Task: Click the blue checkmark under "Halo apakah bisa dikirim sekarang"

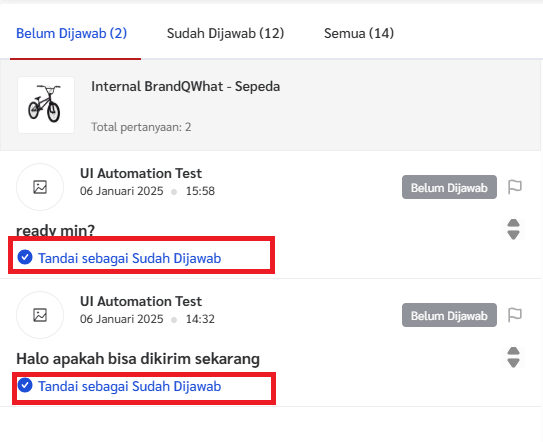Action: [25, 385]
